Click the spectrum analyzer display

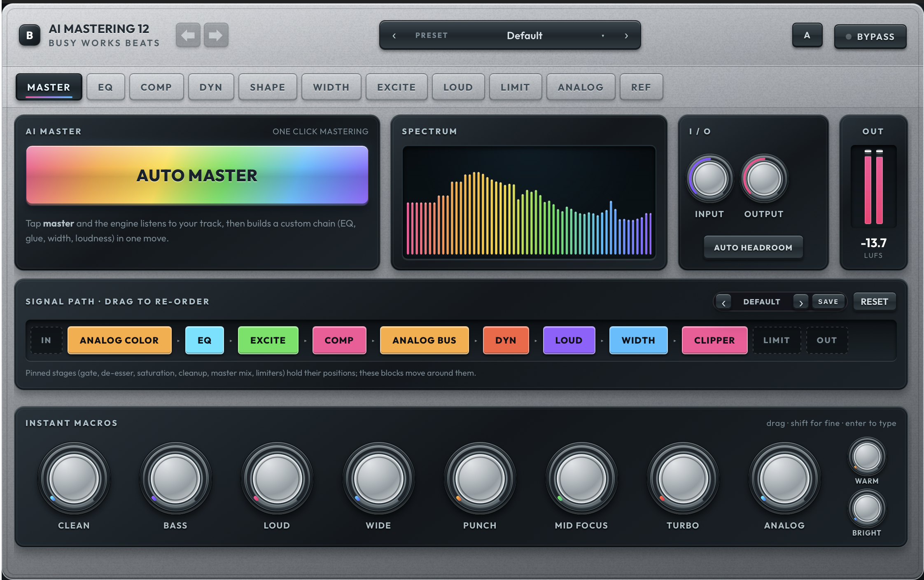coord(529,202)
